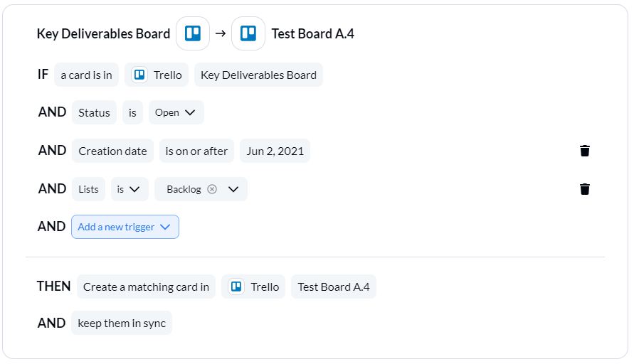Screen dimensions: 634x364
Task: Edit the Jun 2, 2021 date field
Action: tap(275, 151)
